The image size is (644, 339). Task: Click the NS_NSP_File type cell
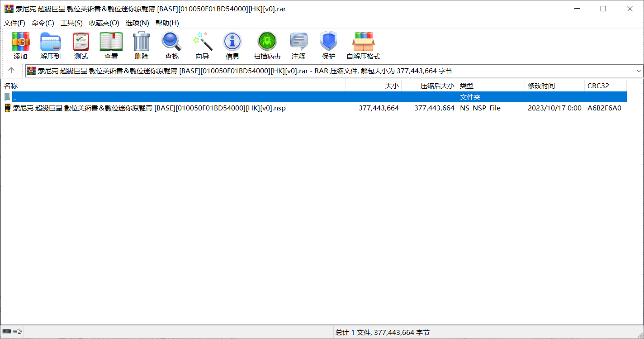(x=480, y=108)
